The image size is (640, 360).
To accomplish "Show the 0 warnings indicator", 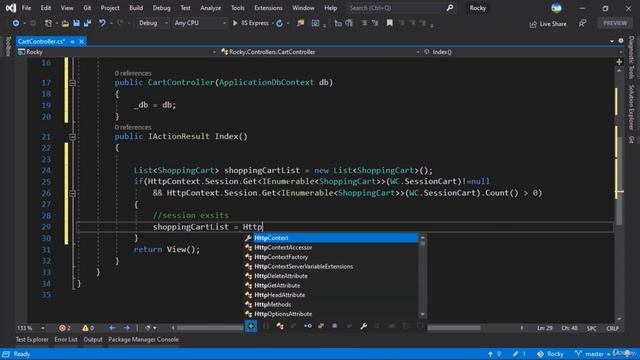I will click(x=88, y=328).
